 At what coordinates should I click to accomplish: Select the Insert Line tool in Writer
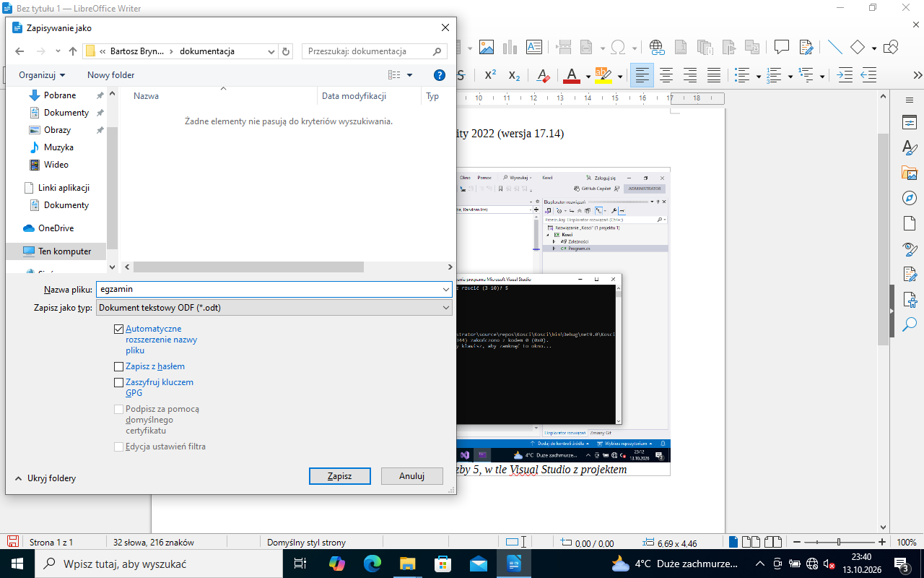(x=834, y=47)
